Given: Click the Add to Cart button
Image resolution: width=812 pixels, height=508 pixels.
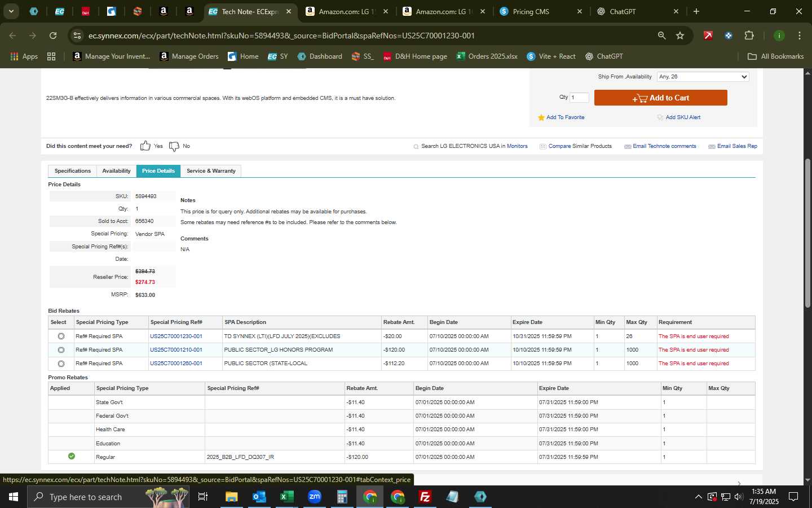Looking at the screenshot, I should [x=660, y=98].
